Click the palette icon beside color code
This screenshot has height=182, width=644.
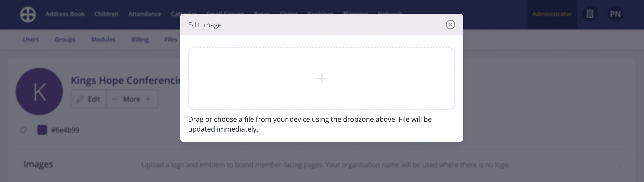click(x=24, y=130)
